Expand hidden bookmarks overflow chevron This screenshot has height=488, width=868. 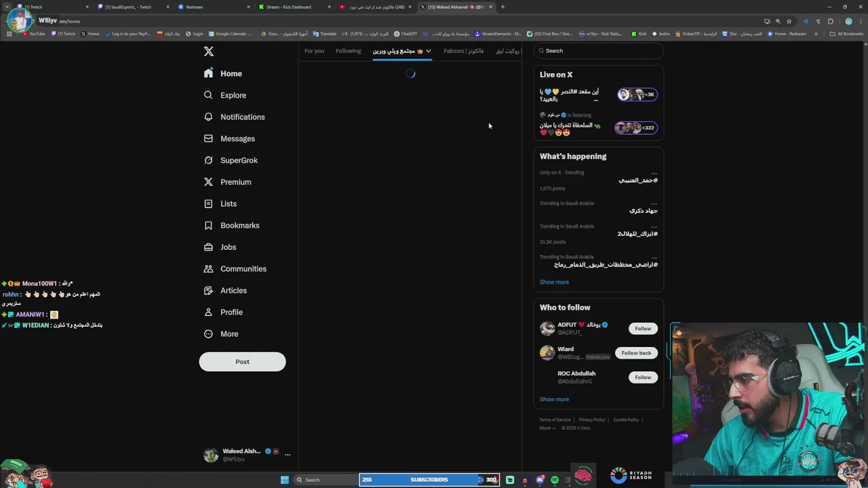816,34
